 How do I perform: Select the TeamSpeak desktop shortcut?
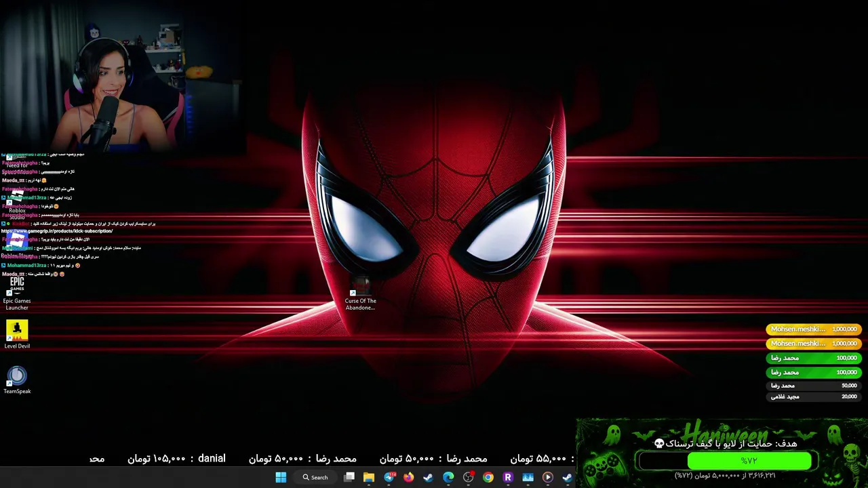pyautogui.click(x=17, y=380)
